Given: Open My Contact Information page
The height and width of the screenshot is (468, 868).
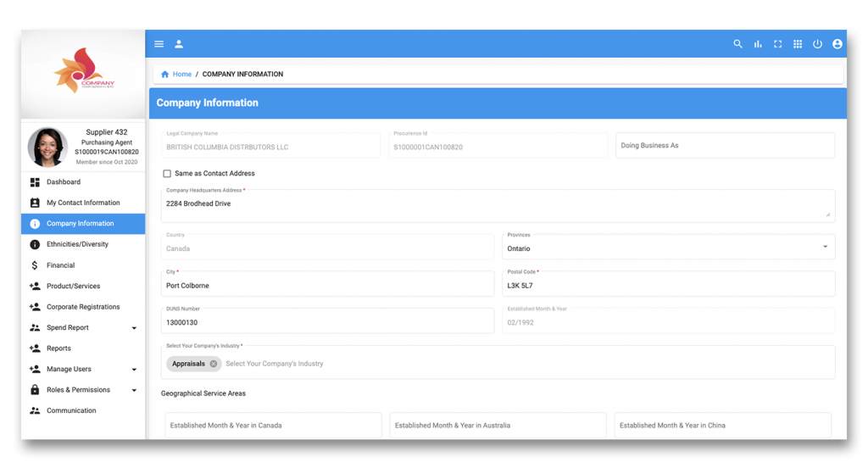Looking at the screenshot, I should click(83, 203).
